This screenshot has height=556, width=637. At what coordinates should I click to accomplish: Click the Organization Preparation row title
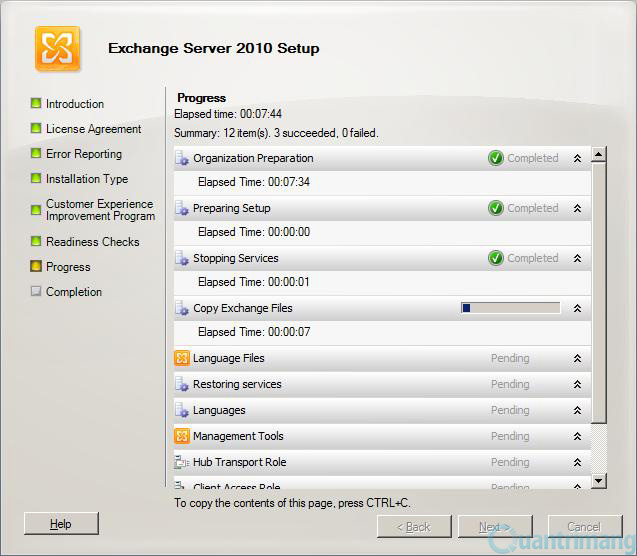pyautogui.click(x=253, y=158)
